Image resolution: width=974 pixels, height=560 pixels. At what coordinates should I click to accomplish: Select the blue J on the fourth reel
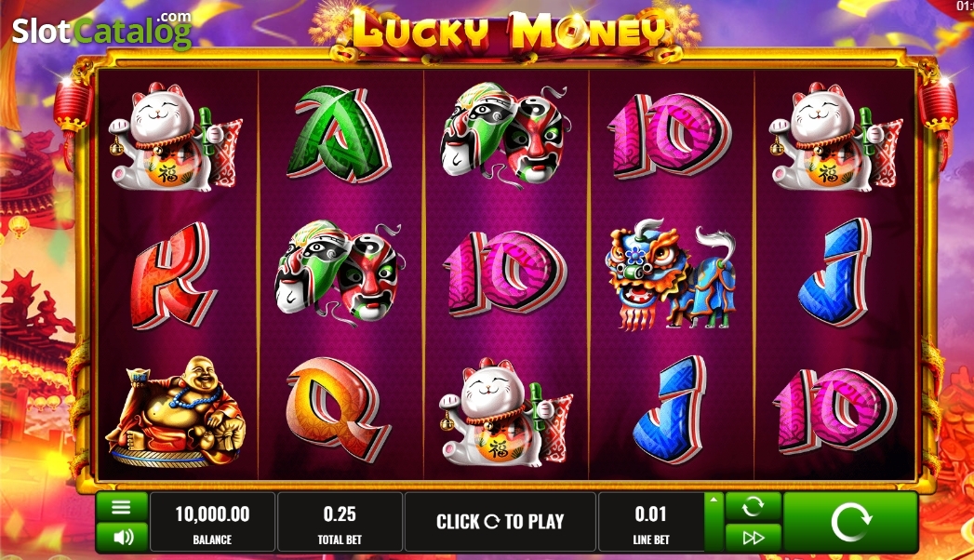click(671, 409)
